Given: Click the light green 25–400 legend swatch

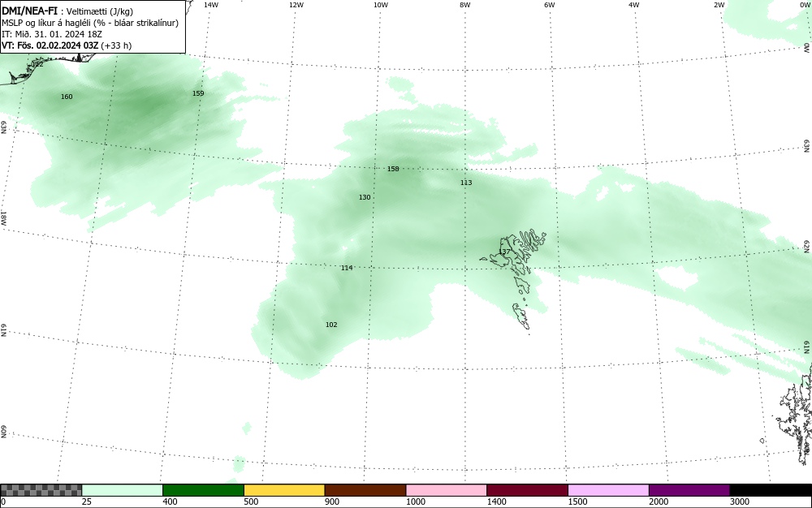Looking at the screenshot, I should [x=123, y=490].
